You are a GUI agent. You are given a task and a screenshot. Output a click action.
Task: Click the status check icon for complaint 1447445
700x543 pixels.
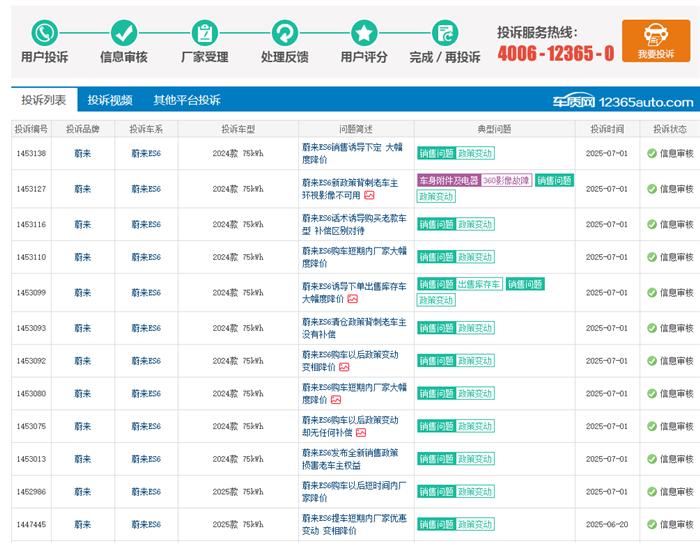(x=652, y=524)
